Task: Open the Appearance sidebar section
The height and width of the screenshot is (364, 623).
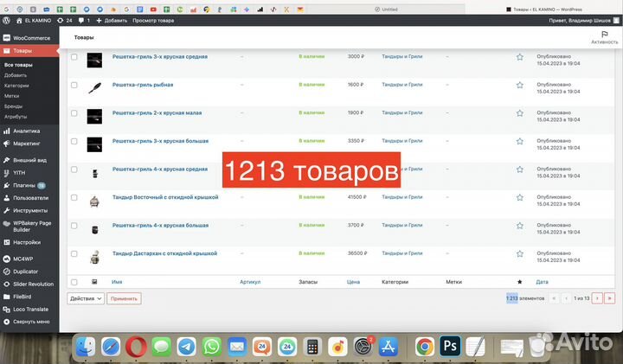Action: click(x=29, y=160)
